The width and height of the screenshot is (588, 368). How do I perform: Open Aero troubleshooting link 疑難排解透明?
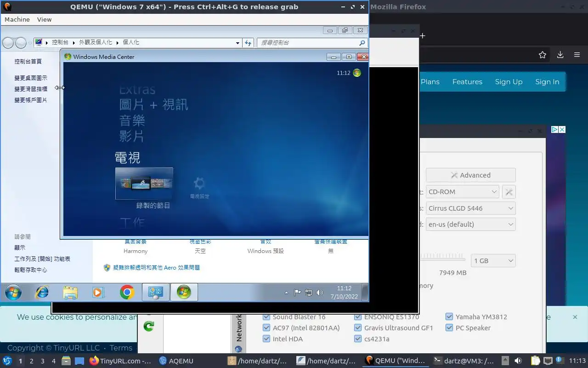156,267
